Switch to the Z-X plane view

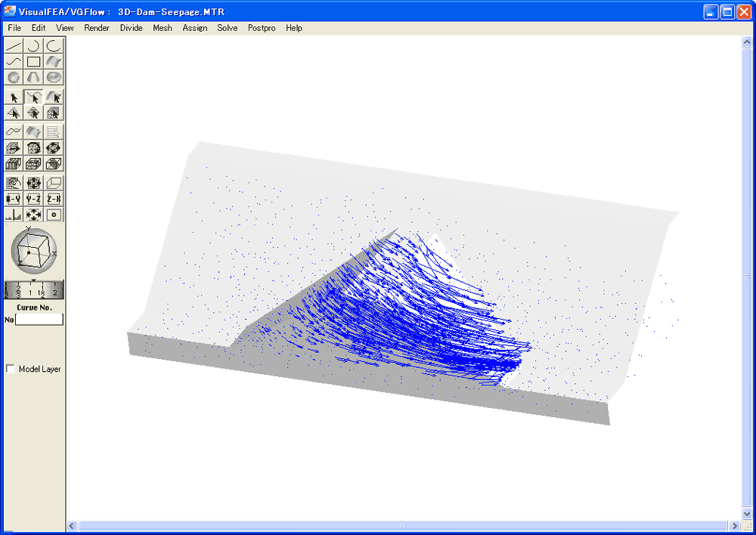(x=54, y=199)
